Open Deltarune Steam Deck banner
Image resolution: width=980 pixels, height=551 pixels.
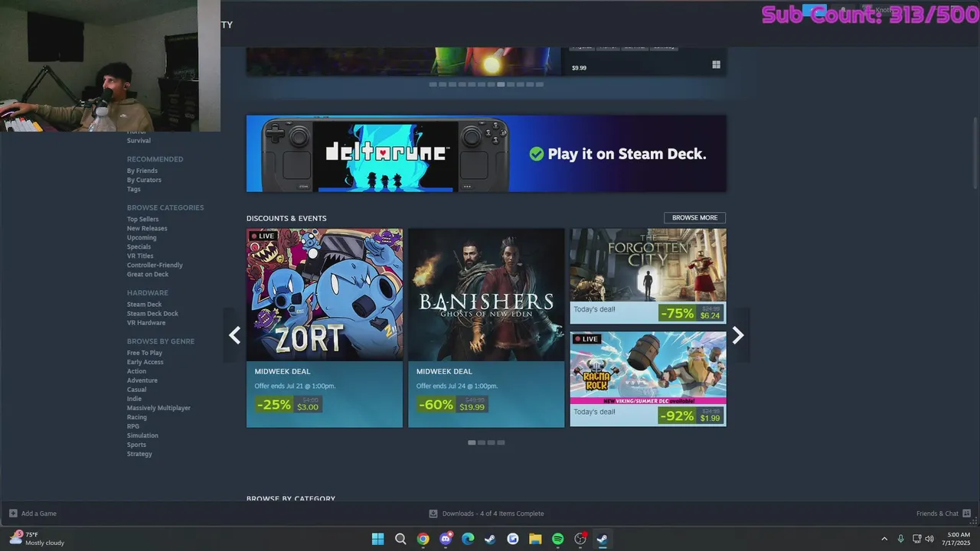pyautogui.click(x=486, y=154)
